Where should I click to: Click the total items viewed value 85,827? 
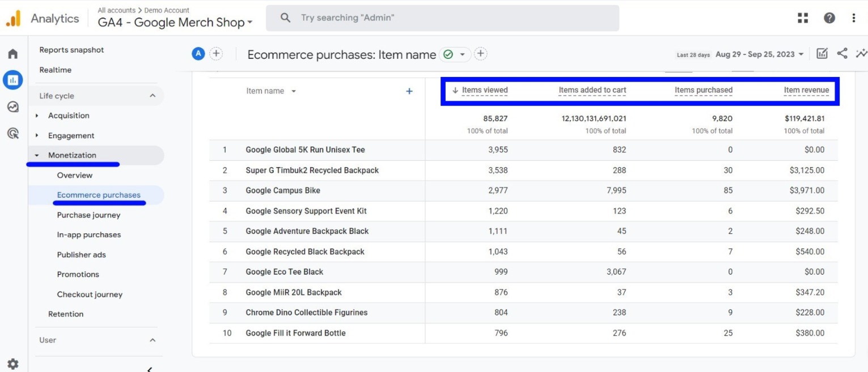495,119
